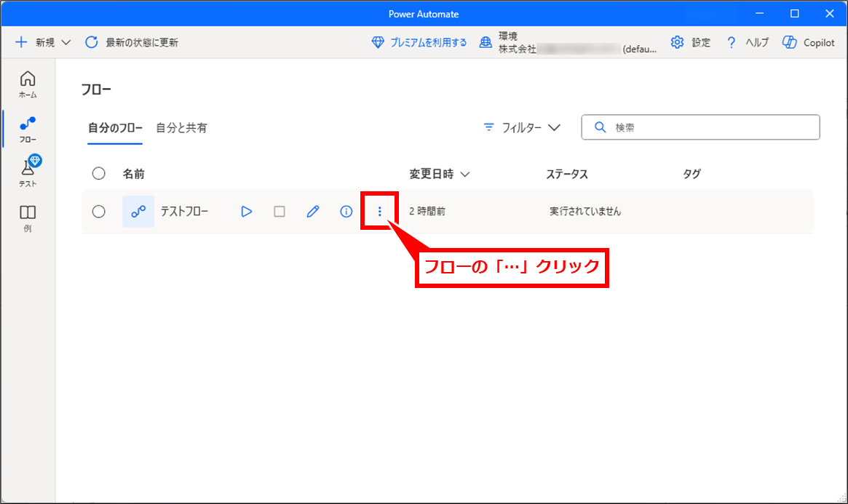Edit テストフロー with the pencil icon
Screen dimensions: 848x504
(x=313, y=212)
